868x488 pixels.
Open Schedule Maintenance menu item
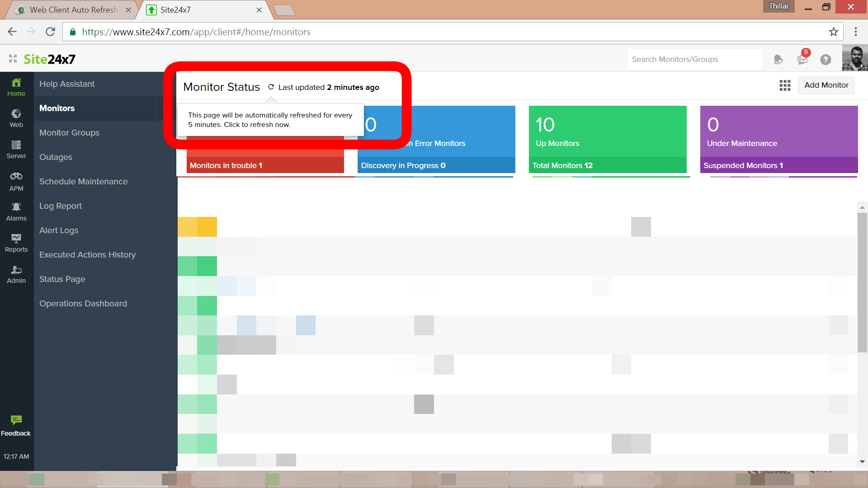83,181
